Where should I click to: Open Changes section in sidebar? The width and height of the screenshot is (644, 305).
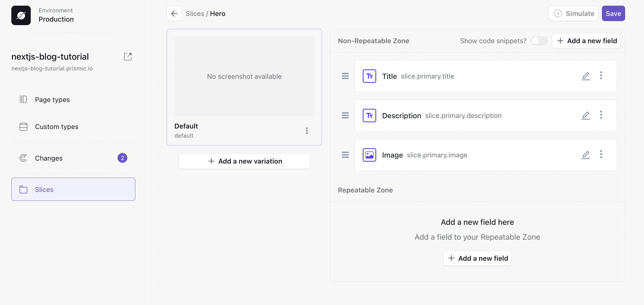point(49,158)
